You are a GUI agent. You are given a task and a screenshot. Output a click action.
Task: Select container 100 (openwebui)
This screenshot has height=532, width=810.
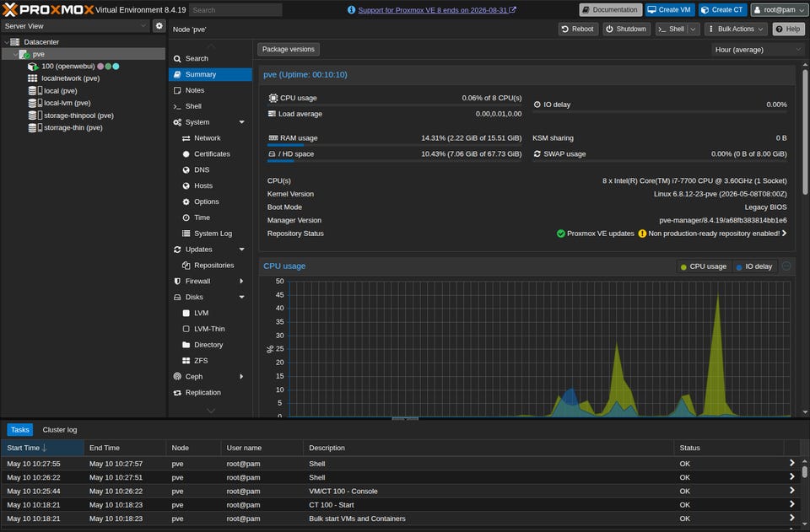[67, 66]
